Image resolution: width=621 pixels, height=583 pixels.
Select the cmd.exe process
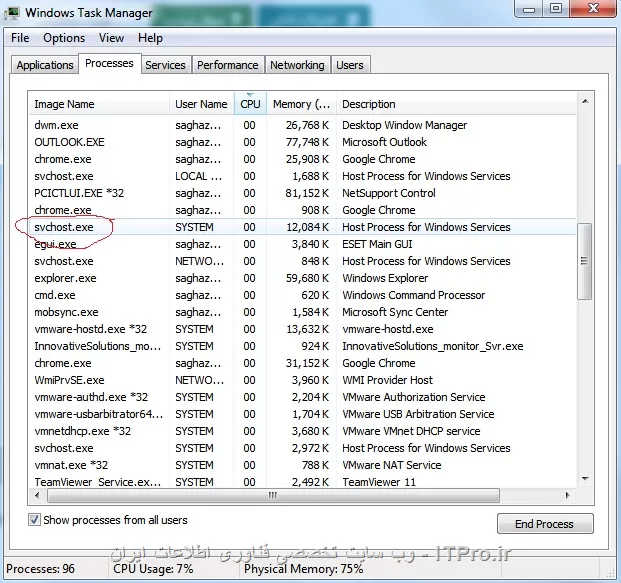tap(303, 295)
